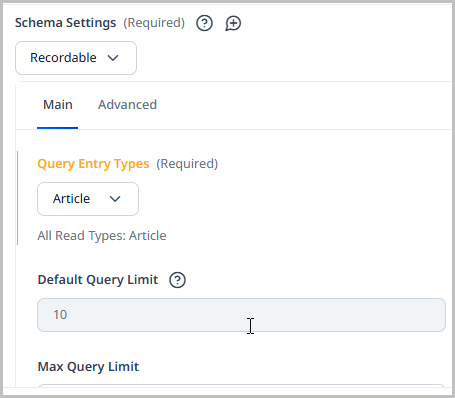455x398 pixels.
Task: Switch to the Main tab
Action: [x=58, y=105]
